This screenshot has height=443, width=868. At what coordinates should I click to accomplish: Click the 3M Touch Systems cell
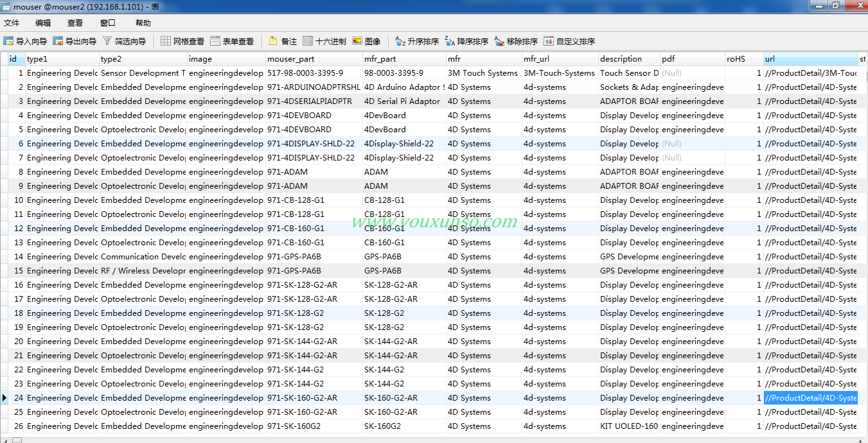484,73
